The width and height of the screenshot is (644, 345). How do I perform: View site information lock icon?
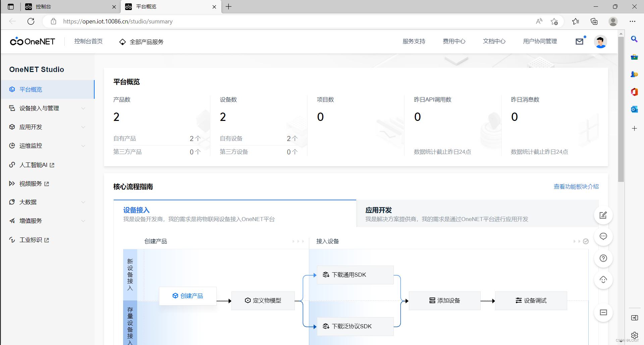point(53,21)
